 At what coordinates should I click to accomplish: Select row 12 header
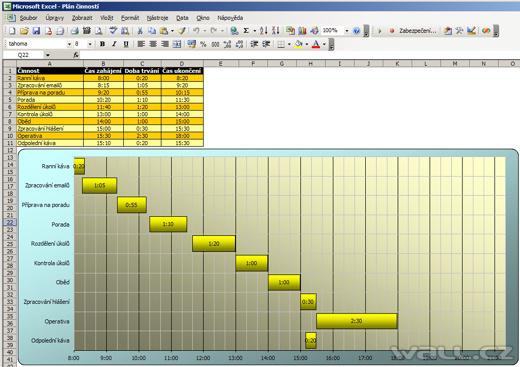pos(10,150)
